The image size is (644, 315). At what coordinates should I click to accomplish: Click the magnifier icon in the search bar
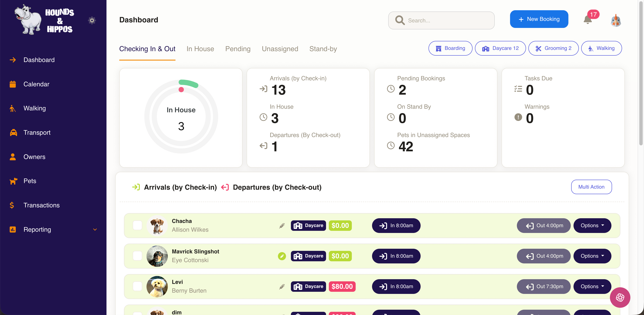tap(400, 20)
